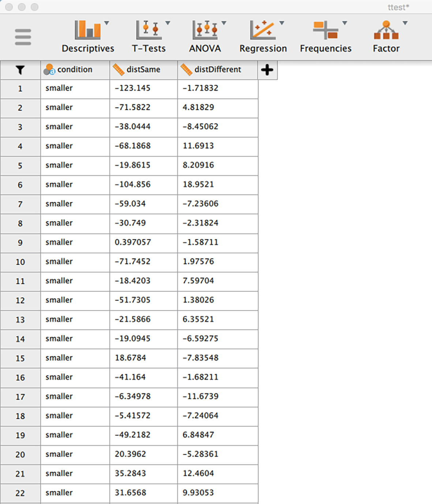Click the scale ruler icon beside distDifferent

(187, 69)
